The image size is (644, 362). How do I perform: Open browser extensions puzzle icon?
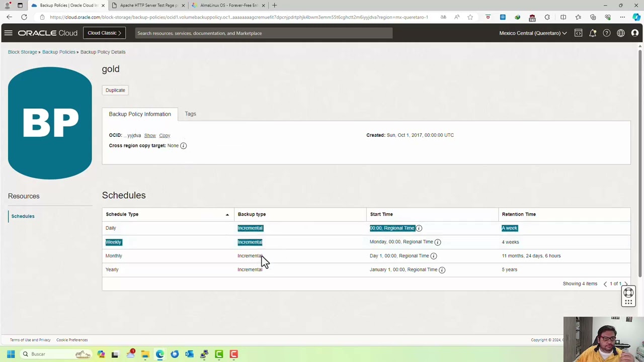547,17
